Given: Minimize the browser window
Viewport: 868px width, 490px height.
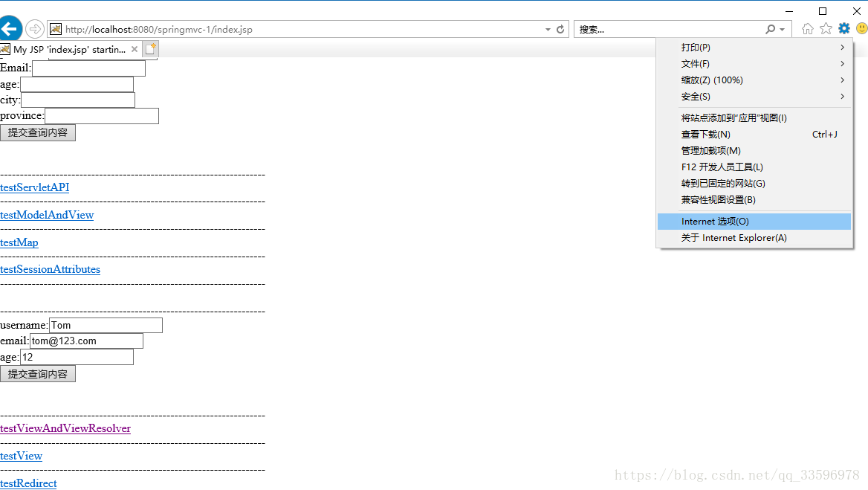Looking at the screenshot, I should click(789, 11).
